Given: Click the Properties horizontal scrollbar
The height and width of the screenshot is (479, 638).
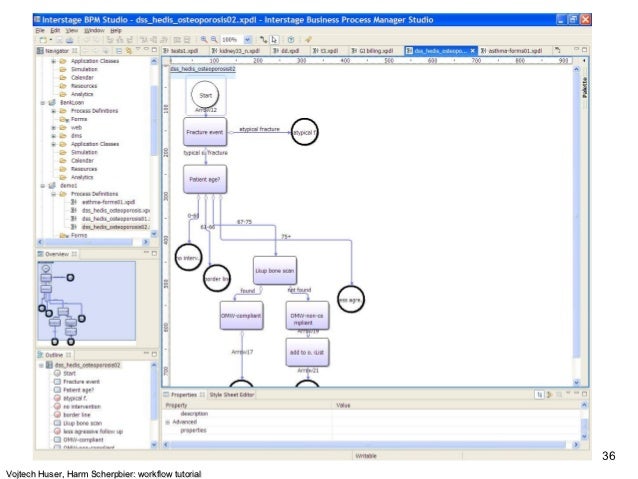Looking at the screenshot, I should click(x=370, y=444).
